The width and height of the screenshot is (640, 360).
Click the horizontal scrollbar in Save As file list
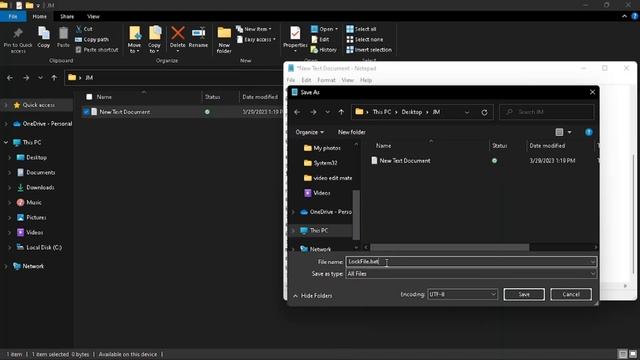pos(450,247)
